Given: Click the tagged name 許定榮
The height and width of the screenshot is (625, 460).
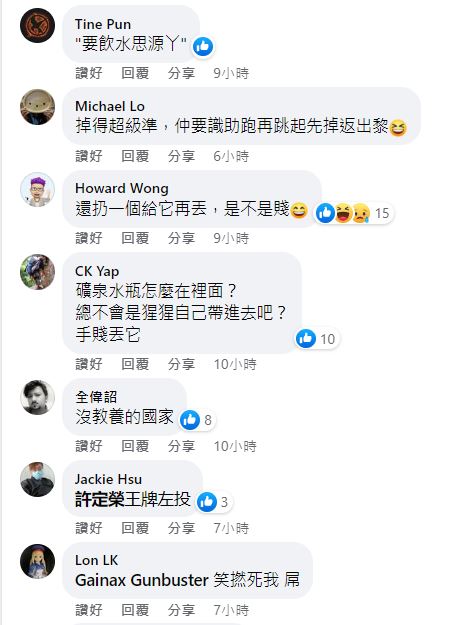Looking at the screenshot, I should coord(100,499).
